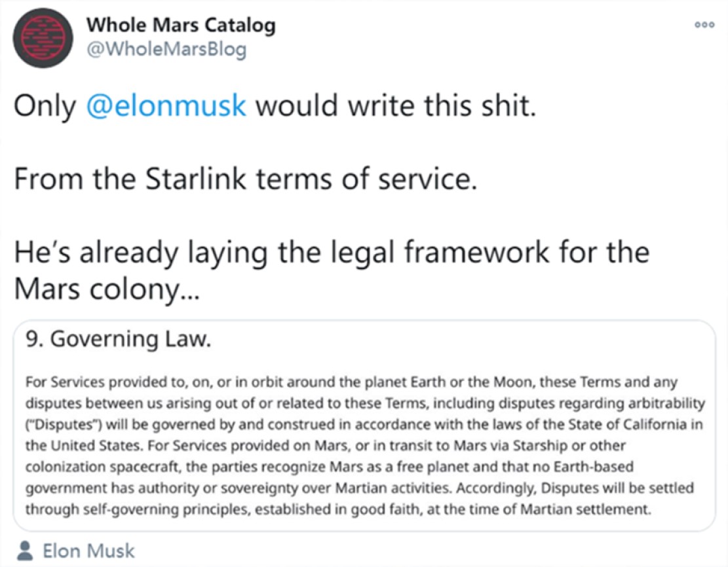Click the Whole Mars Catalog profile avatar
Viewport: 728px width, 567px height.
click(43, 38)
